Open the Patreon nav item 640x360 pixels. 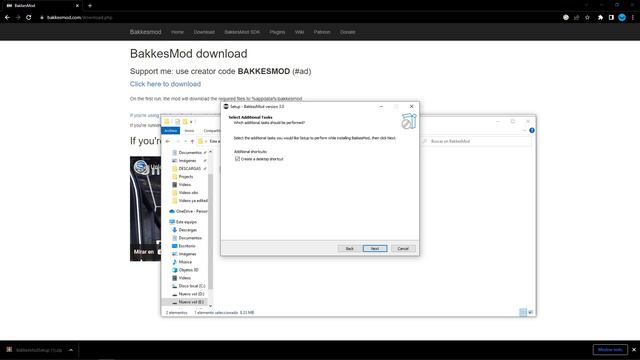pyautogui.click(x=322, y=32)
